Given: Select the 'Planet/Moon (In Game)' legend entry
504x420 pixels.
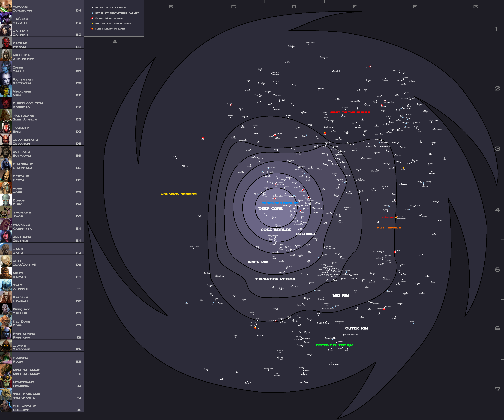Looking at the screenshot, I should (108, 18).
